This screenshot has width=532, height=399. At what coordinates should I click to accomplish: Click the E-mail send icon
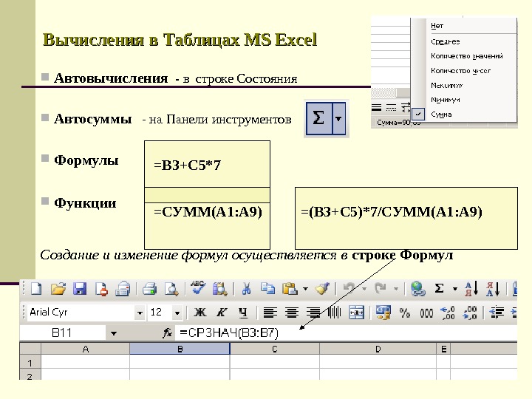pyautogui.click(x=123, y=289)
